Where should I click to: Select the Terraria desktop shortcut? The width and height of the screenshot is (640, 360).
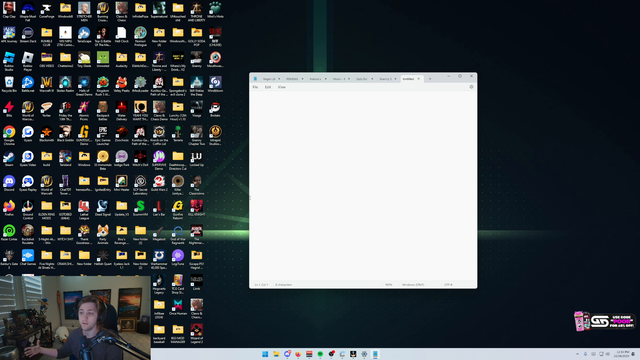[x=178, y=134]
